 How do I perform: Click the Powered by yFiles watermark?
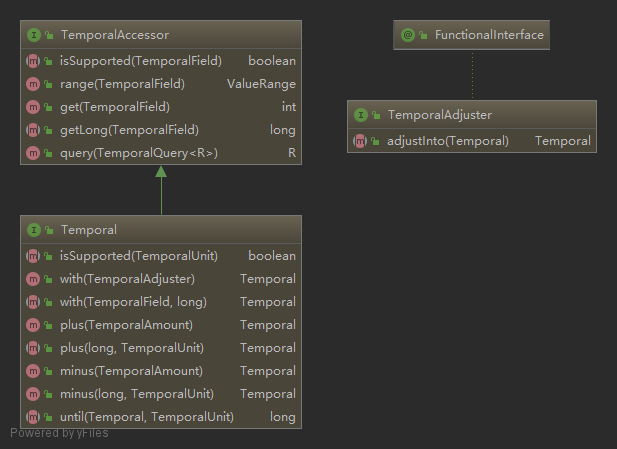click(x=60, y=433)
